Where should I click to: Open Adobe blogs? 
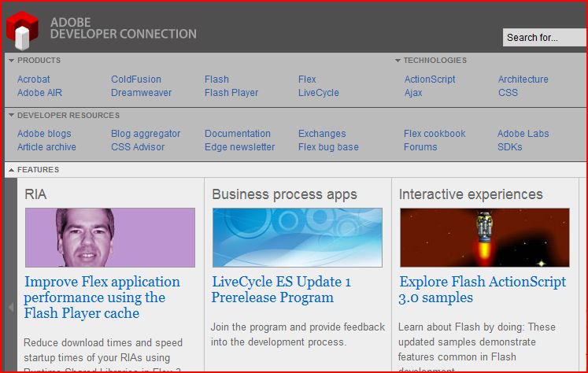(x=44, y=134)
